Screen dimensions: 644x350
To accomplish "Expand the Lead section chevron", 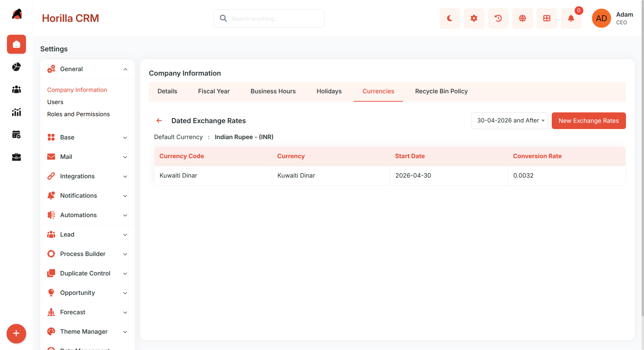I will point(125,235).
